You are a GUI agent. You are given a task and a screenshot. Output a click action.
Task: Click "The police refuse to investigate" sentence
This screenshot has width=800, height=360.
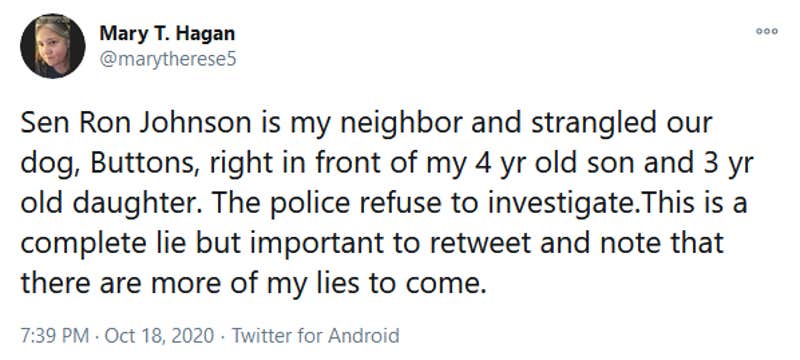(x=422, y=204)
